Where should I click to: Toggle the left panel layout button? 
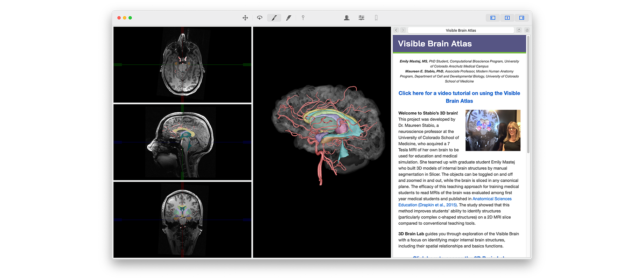(493, 18)
